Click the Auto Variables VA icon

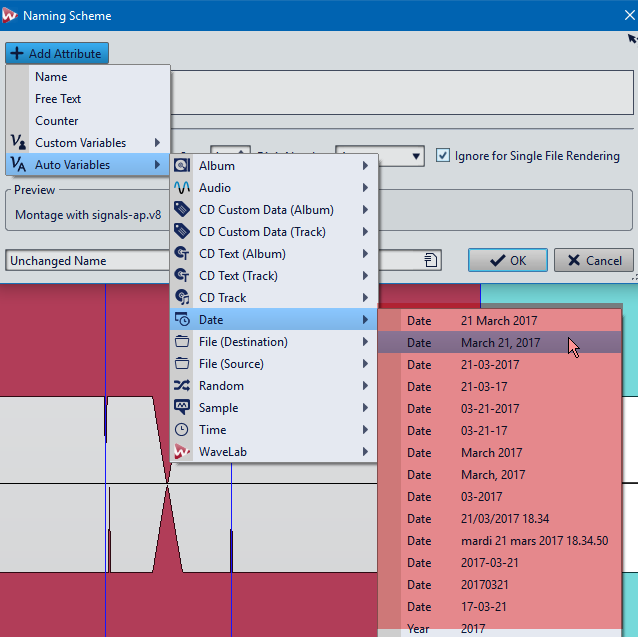click(x=18, y=164)
